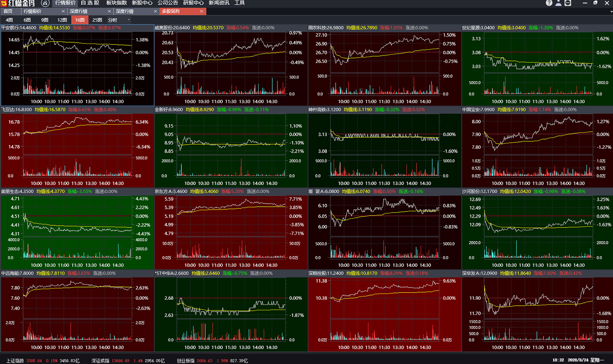Viewport: 613px width, 364px height.
Task: Select the 京东方A chart header
Action: point(231,191)
